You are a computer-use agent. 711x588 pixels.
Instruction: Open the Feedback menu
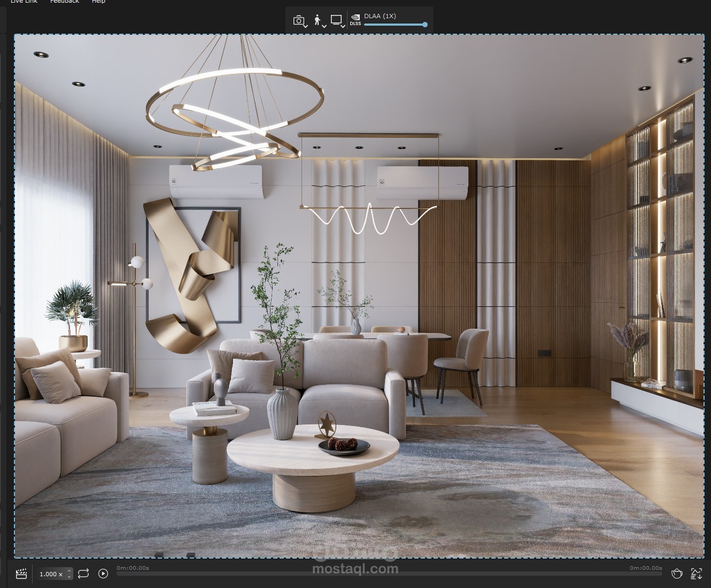(x=65, y=2)
